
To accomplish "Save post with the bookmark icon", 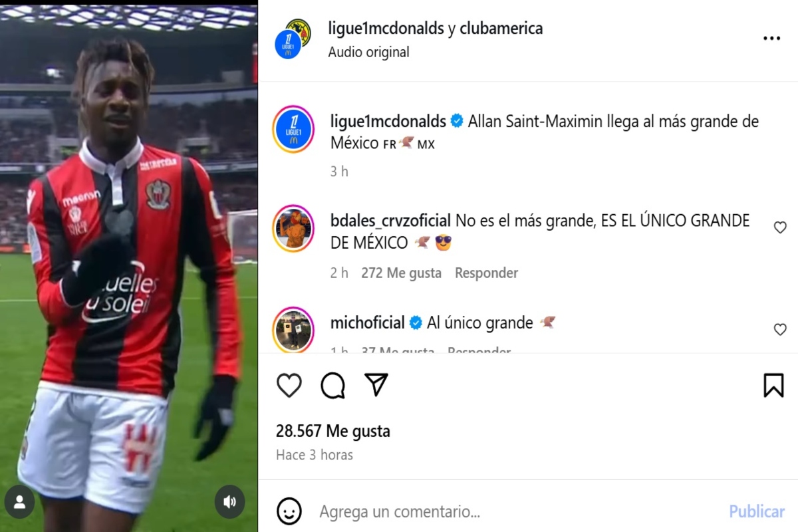I will point(773,386).
